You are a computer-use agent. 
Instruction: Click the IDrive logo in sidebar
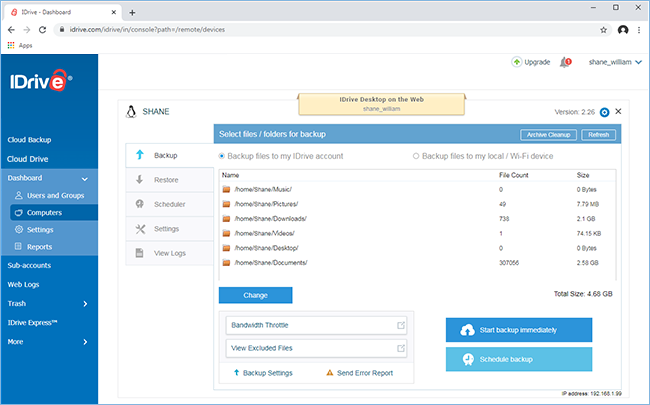41,80
